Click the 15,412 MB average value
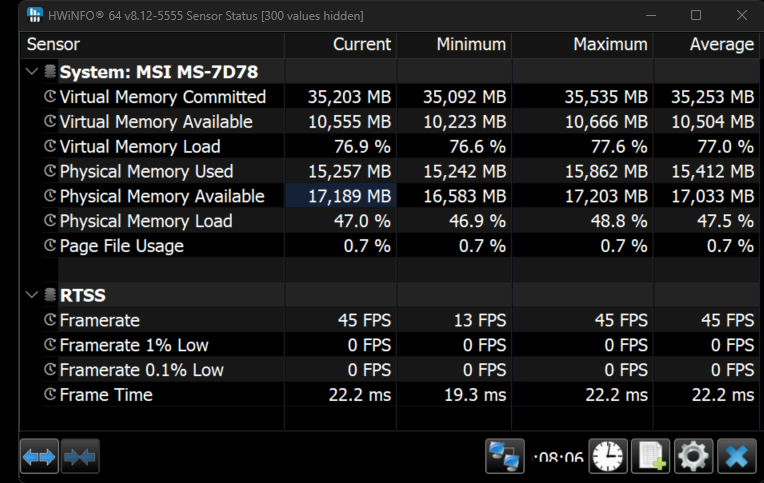764x483 pixels. point(712,172)
